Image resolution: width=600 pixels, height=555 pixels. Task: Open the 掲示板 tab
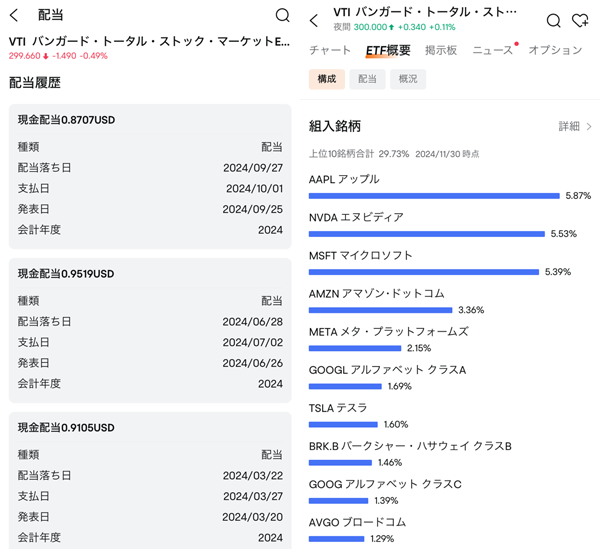click(441, 50)
